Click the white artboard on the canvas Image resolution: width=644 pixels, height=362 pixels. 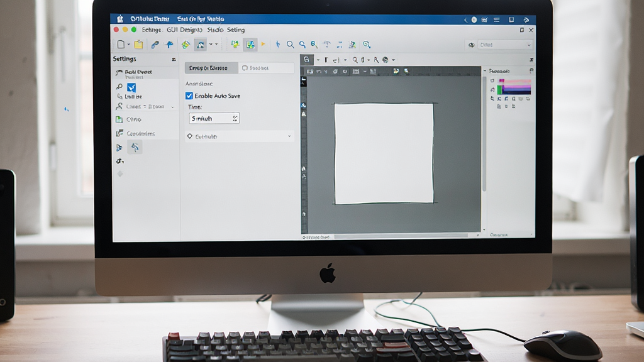click(384, 153)
